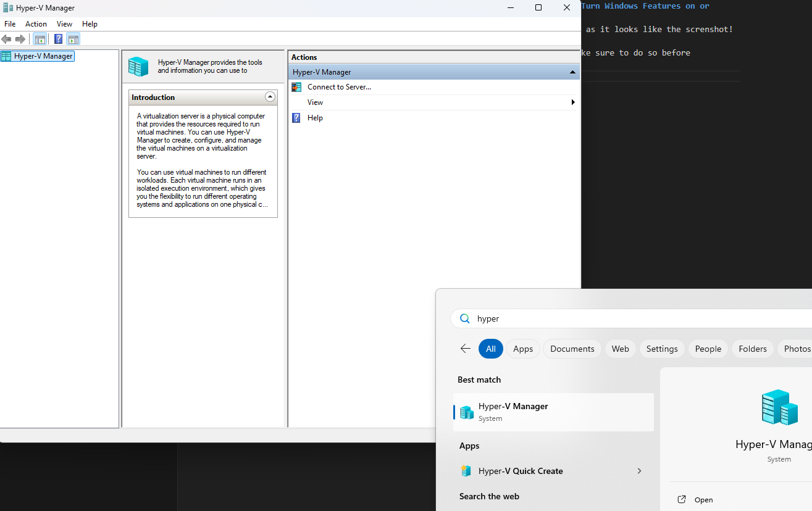This screenshot has width=812, height=511.
Task: Click the back navigation arrow in the toolbar
Action: pyautogui.click(x=6, y=39)
